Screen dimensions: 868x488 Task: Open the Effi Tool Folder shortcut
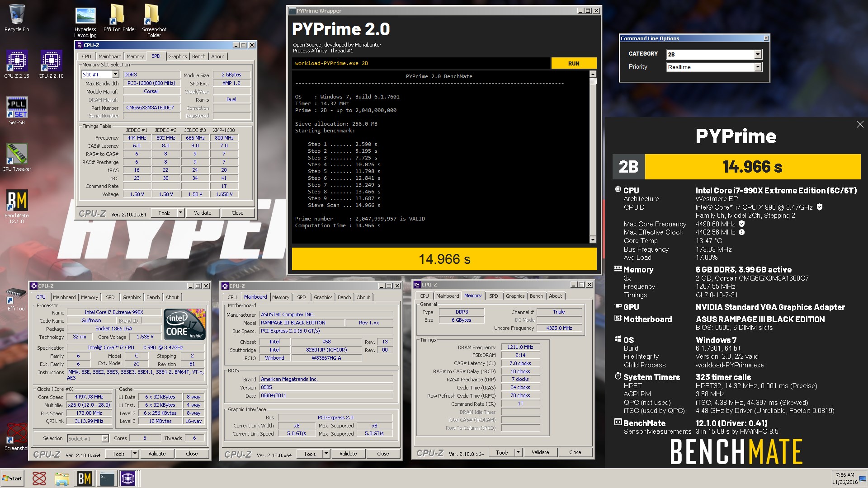click(119, 18)
